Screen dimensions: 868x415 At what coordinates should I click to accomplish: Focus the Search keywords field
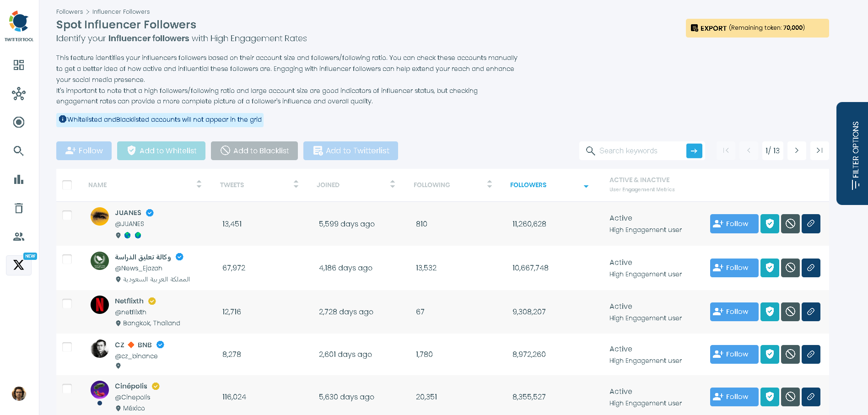[641, 151]
